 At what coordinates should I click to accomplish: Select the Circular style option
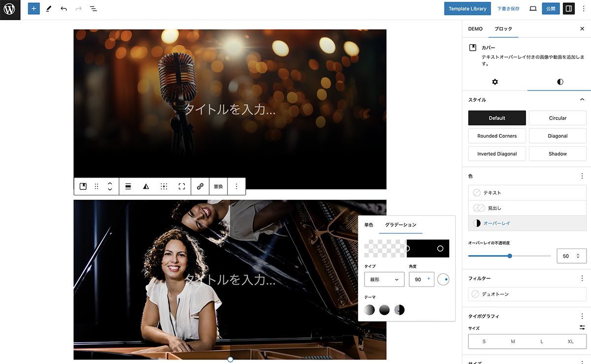coord(558,118)
